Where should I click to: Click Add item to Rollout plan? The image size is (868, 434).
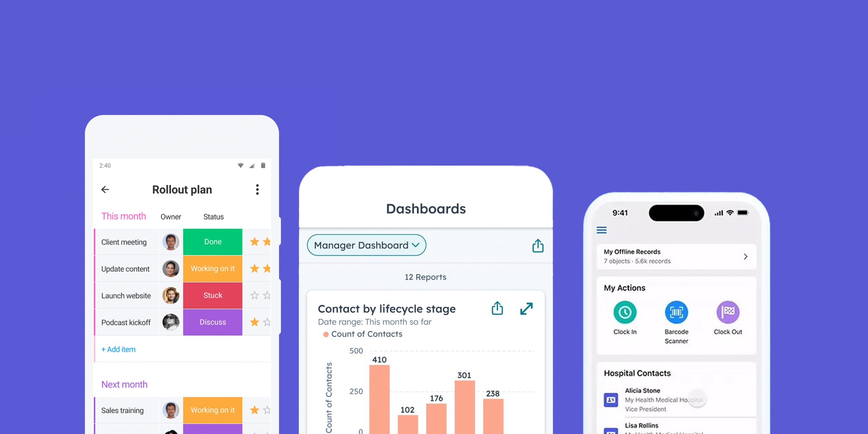point(118,349)
